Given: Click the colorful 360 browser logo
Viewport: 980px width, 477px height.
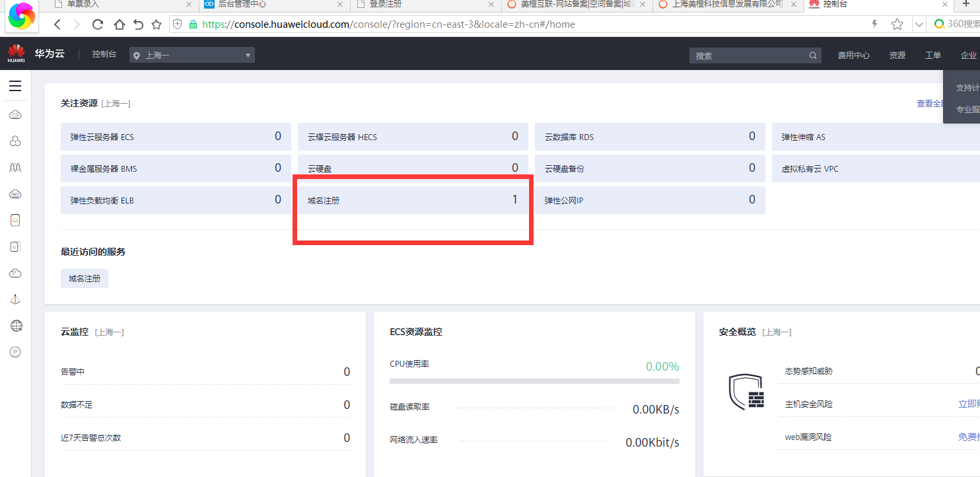Looking at the screenshot, I should pos(22,18).
